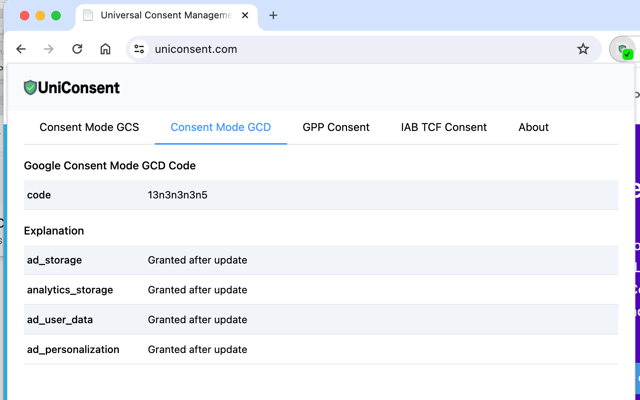Screen dimensions: 640x400
Task: Open the GPP Consent tab
Action: 336,127
